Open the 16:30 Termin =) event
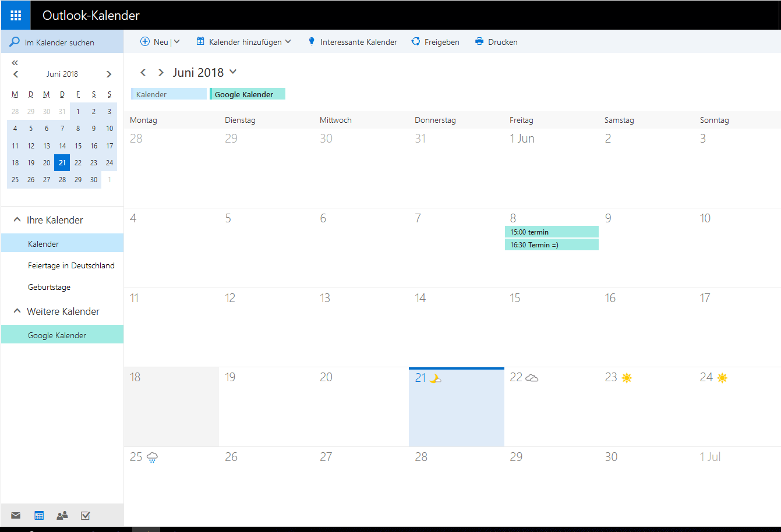Image resolution: width=781 pixels, height=532 pixels. pyautogui.click(x=552, y=244)
